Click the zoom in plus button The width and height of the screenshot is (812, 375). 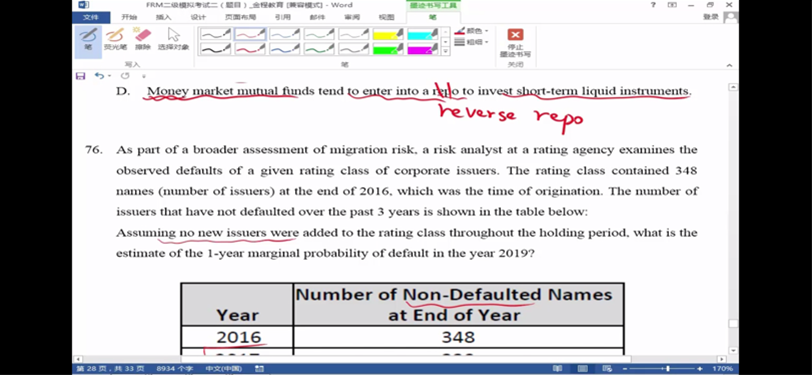700,369
